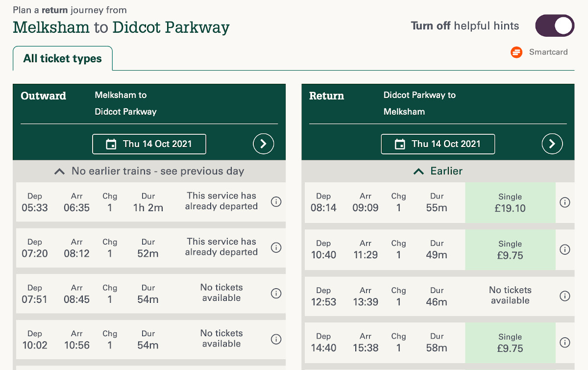588x370 pixels.
Task: Go to next day for return journey
Action: [552, 144]
